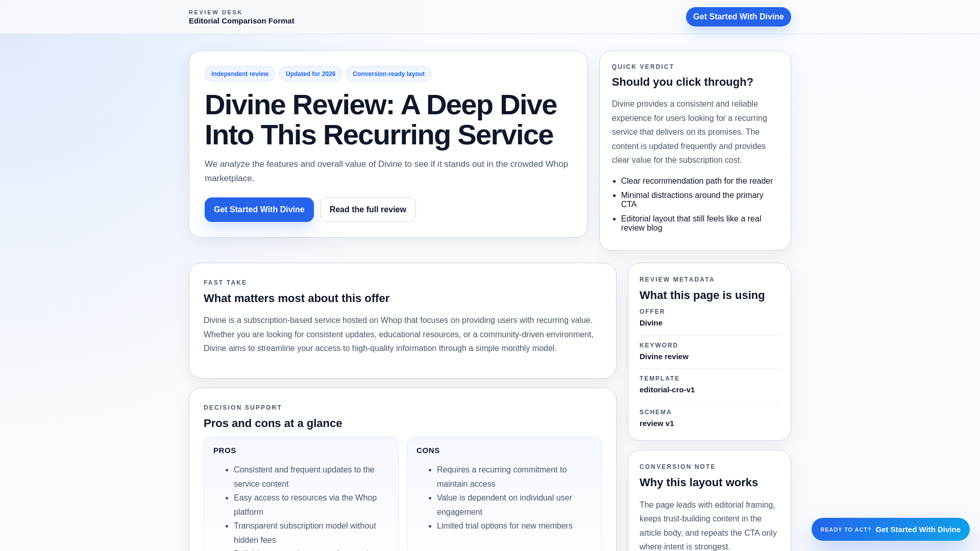980x551 pixels.
Task: Click the Keyword value Divine review
Action: (x=664, y=357)
